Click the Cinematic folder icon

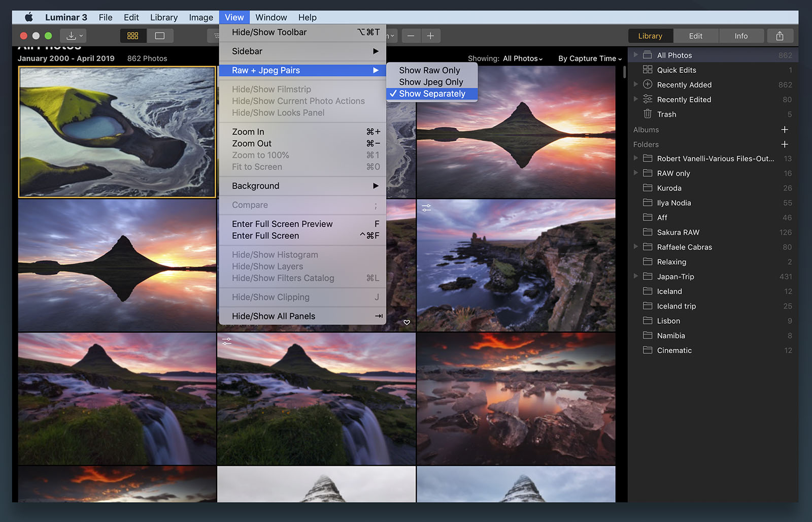(x=648, y=350)
